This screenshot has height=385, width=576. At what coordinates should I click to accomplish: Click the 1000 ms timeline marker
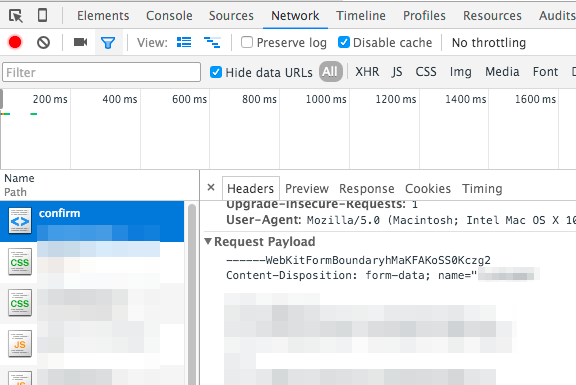(x=326, y=99)
